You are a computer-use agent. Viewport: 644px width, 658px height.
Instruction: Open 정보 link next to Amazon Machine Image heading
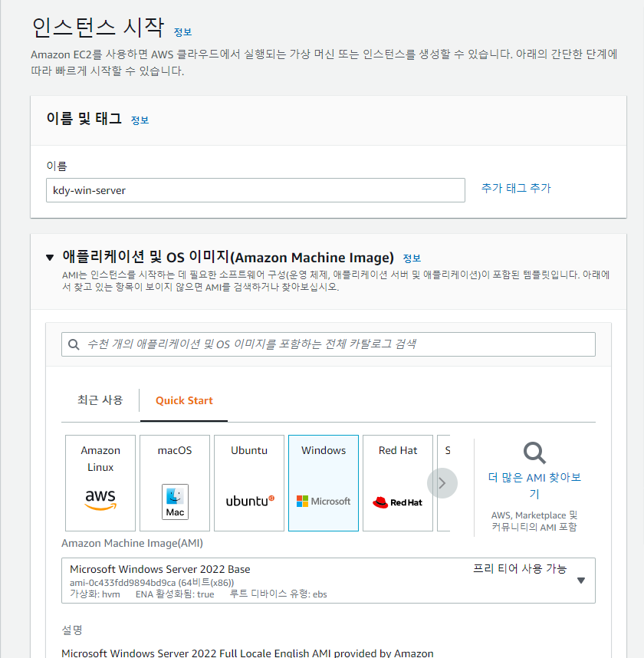tap(412, 258)
